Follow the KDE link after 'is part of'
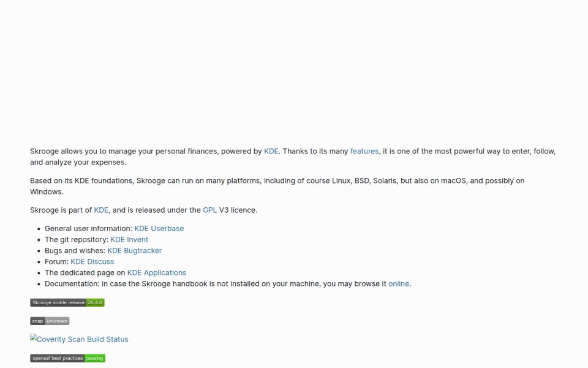Viewport: 588px width, 368px height. (x=101, y=210)
